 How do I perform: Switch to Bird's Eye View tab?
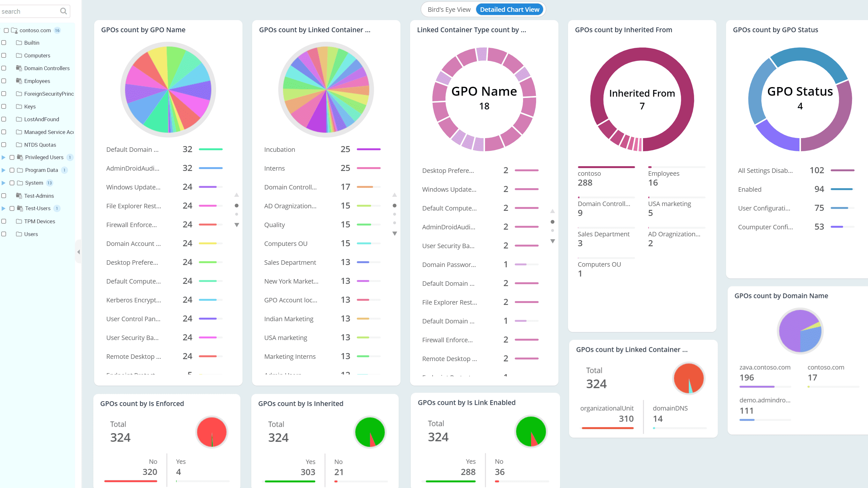[449, 10]
